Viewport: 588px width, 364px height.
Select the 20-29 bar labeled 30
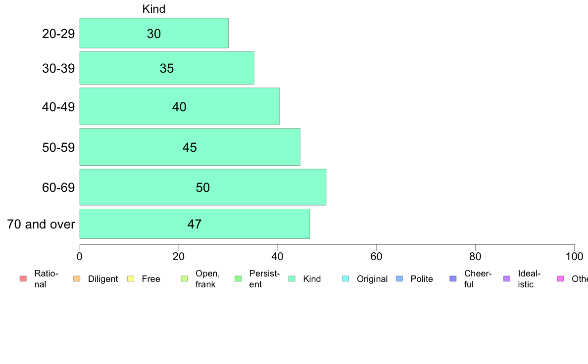(154, 33)
